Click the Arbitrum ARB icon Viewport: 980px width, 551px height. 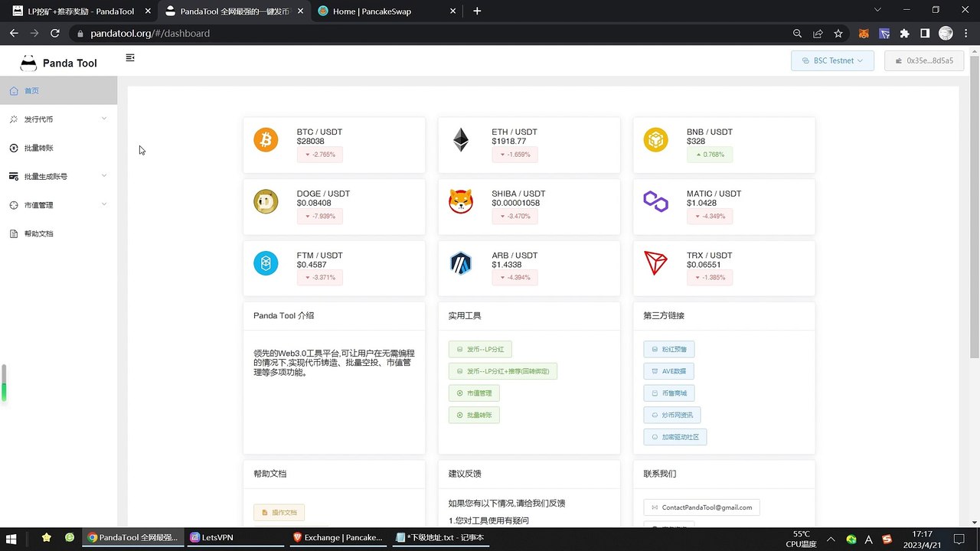[x=461, y=263]
